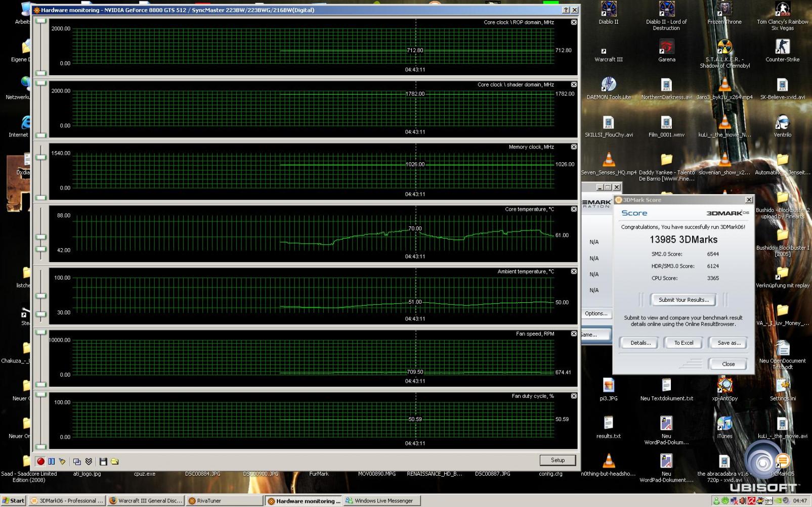Image resolution: width=812 pixels, height=507 pixels.
Task: Click the double down-chevron icon in monitoring toolbar
Action: (89, 462)
